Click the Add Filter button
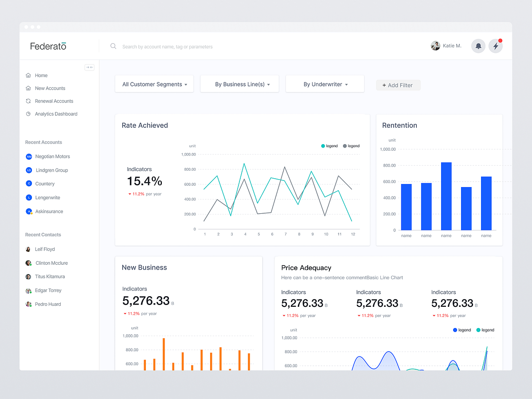 pos(398,85)
